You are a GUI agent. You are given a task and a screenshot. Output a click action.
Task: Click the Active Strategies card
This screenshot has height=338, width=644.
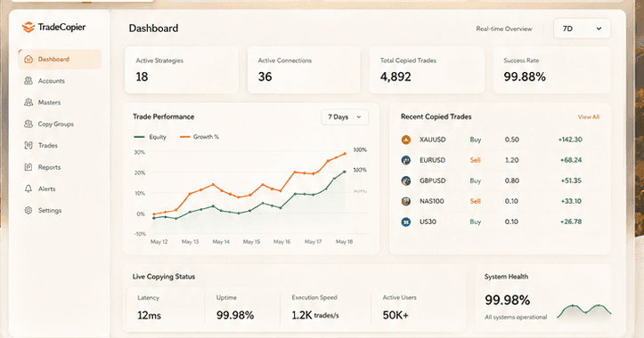coord(182,69)
